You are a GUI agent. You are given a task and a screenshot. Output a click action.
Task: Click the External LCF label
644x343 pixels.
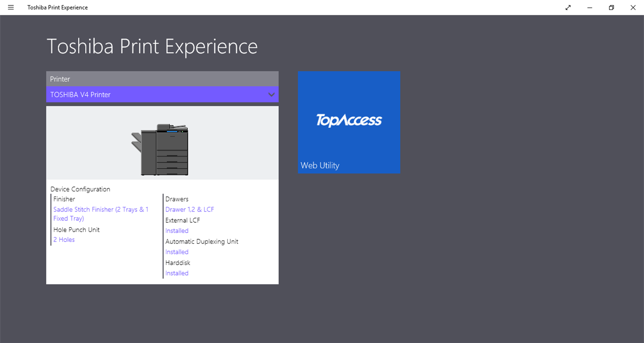pyautogui.click(x=182, y=220)
